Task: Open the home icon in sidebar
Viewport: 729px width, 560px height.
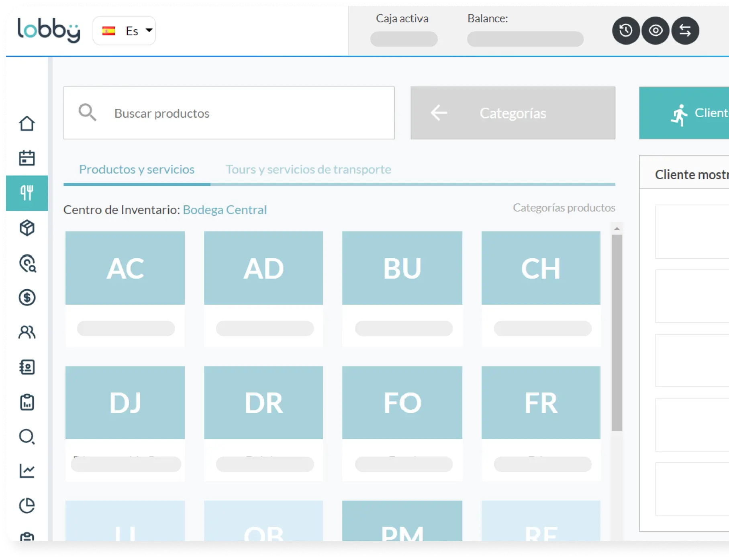Action: click(27, 123)
